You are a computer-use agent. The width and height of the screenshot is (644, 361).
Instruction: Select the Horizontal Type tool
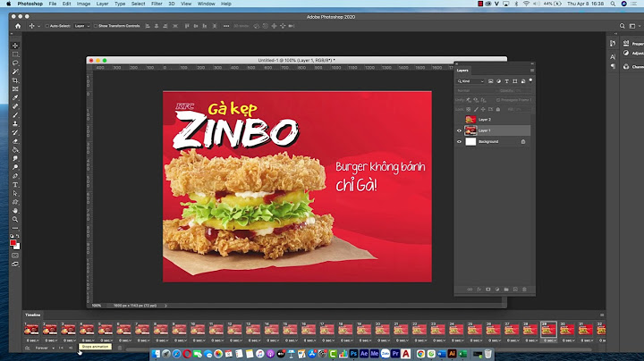15,185
